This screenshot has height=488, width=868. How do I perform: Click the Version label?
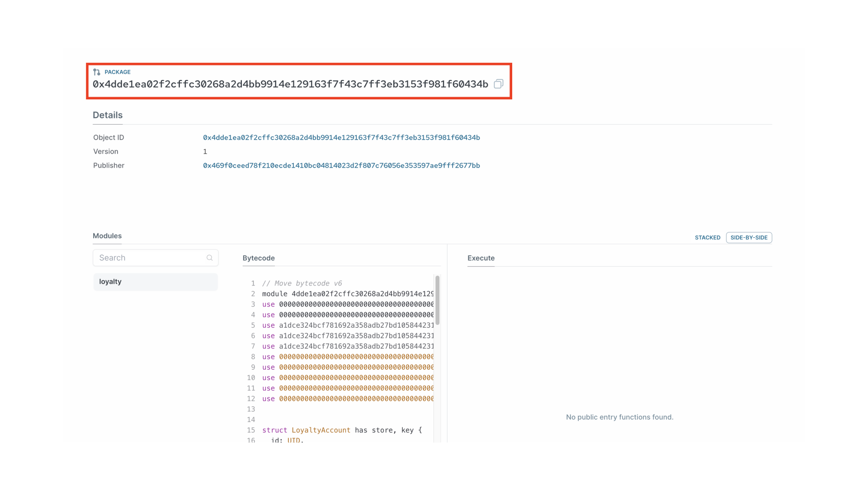106,152
